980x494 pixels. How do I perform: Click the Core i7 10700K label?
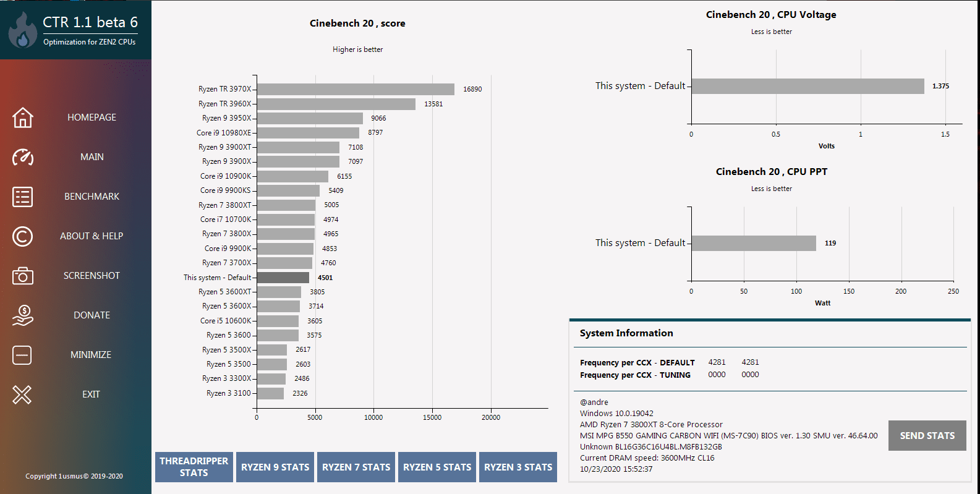(226, 219)
